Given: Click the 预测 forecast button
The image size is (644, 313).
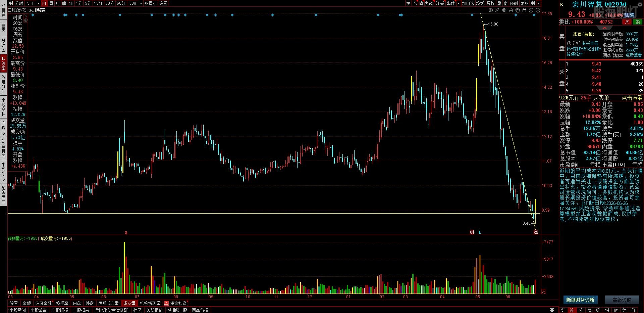Looking at the screenshot, I should point(514,3).
